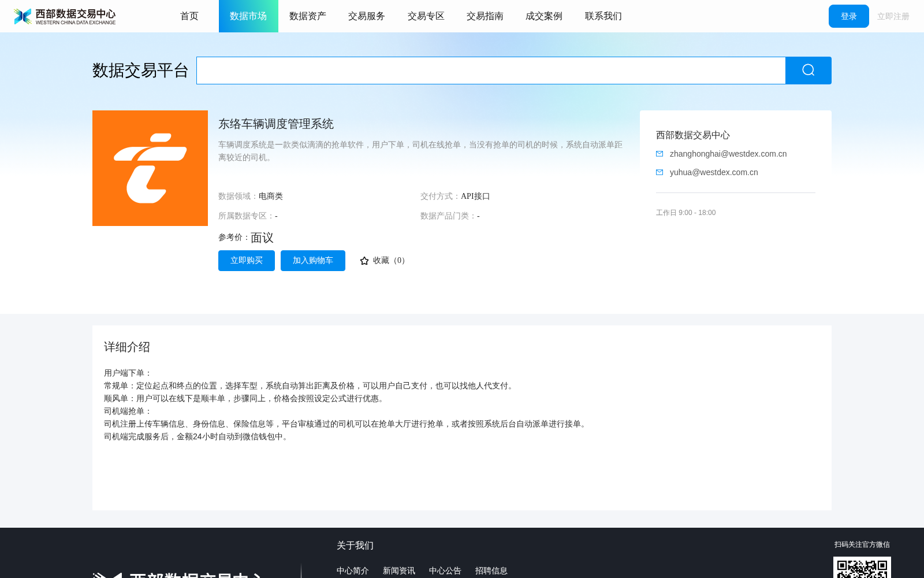Viewport: 924px width, 578px height.
Task: Open the 招聘信息 footer link
Action: click(x=491, y=570)
